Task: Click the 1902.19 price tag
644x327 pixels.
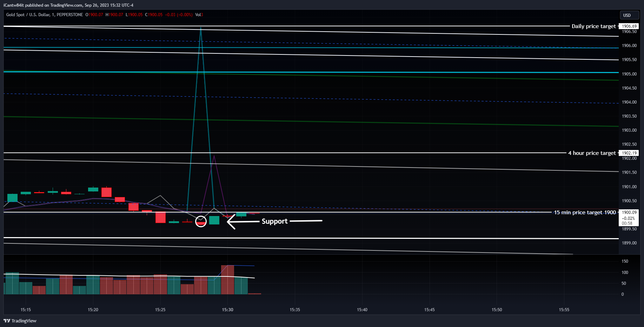Action: point(629,153)
